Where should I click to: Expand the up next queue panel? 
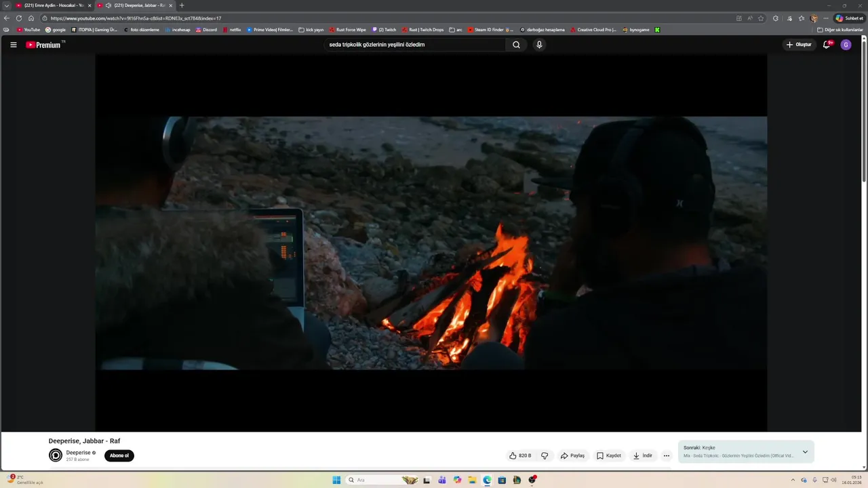(805, 452)
